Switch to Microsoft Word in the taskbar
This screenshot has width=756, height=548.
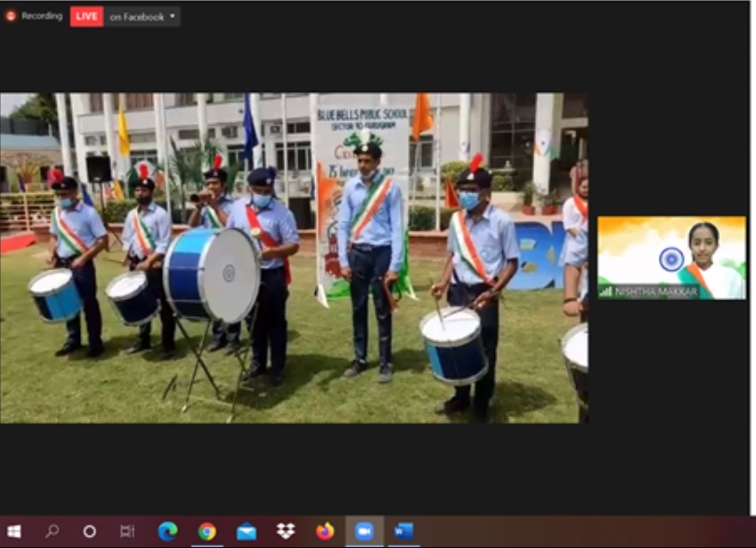403,531
